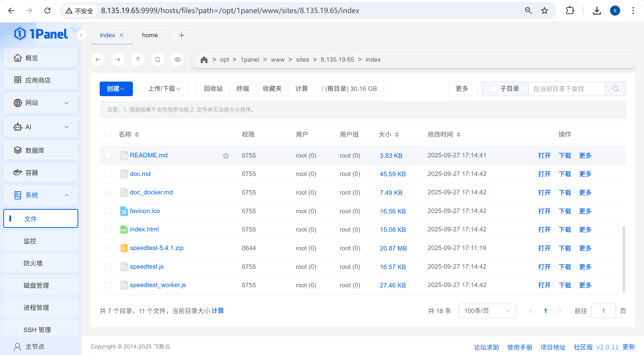The height and width of the screenshot is (355, 644).
Task: Click the search magnifier in file search
Action: tap(616, 89)
